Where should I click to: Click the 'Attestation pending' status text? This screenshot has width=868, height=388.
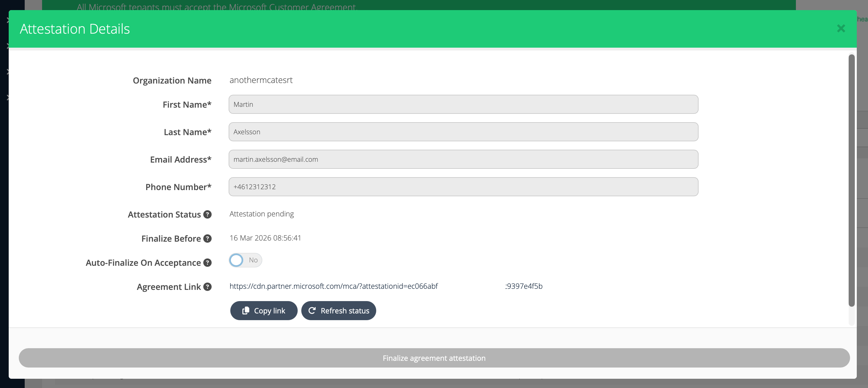(261, 214)
